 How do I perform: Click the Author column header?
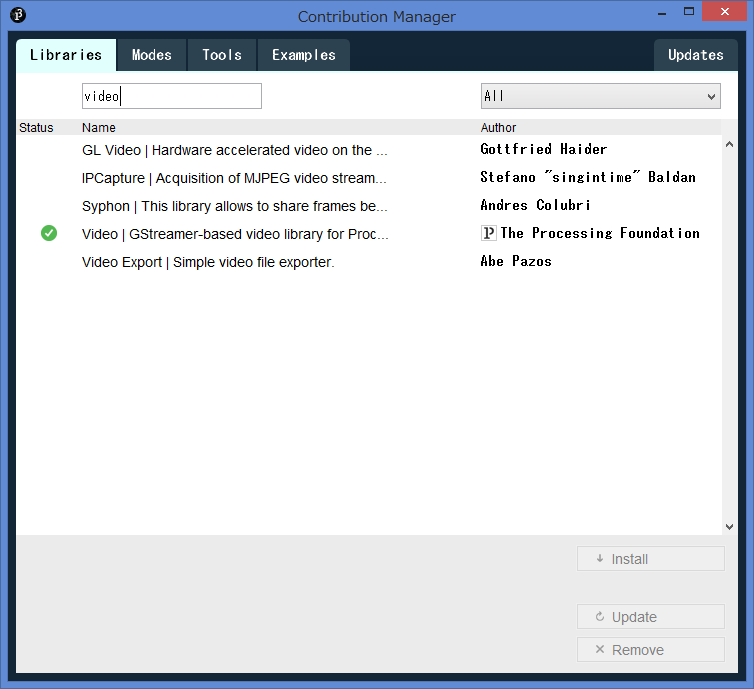tap(498, 127)
